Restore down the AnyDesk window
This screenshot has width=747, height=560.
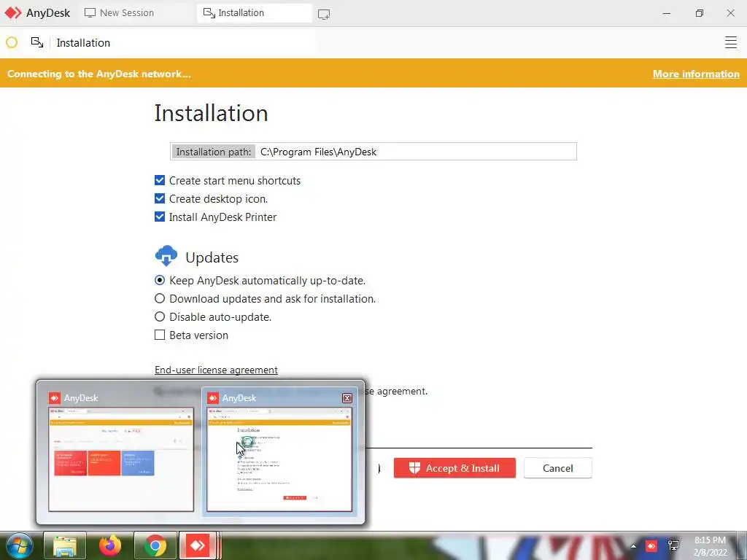click(x=699, y=13)
